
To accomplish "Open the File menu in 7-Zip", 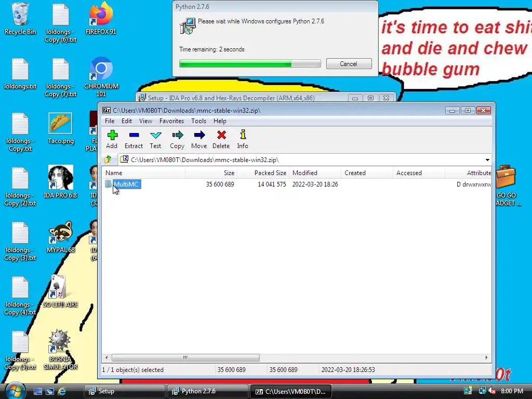I will (x=109, y=121).
